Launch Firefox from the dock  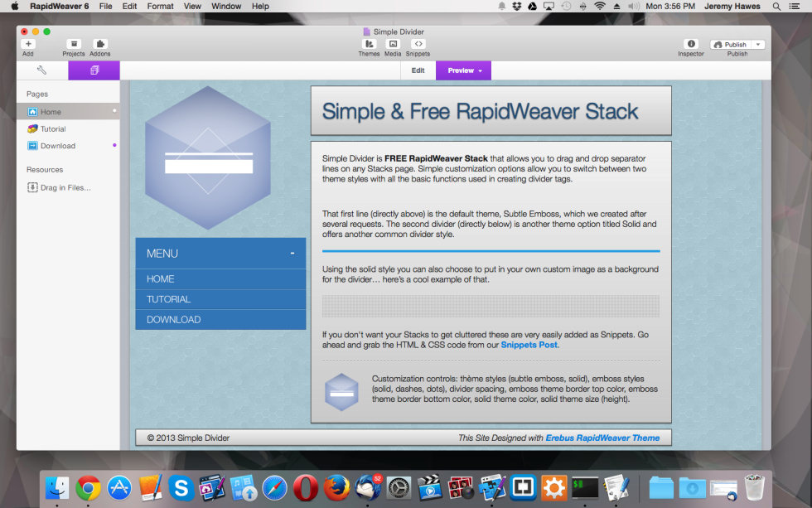pyautogui.click(x=336, y=488)
